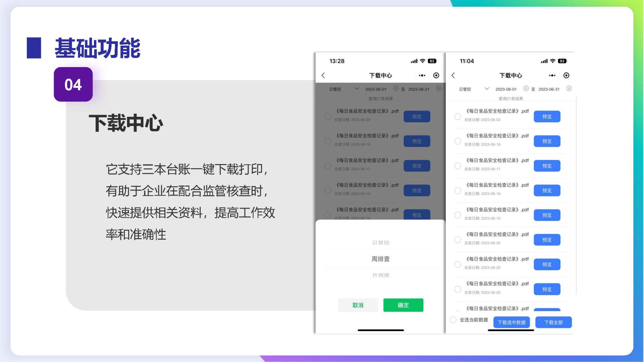Select the 2023-06-16 record circle on 11:04 screen
This screenshot has width=644, height=362.
click(x=458, y=141)
